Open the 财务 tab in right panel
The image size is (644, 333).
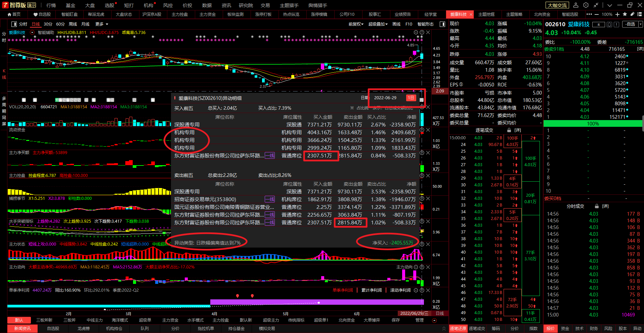[594, 328]
